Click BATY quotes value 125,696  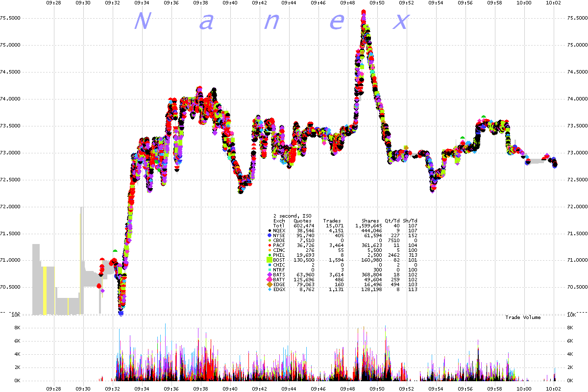tap(304, 280)
